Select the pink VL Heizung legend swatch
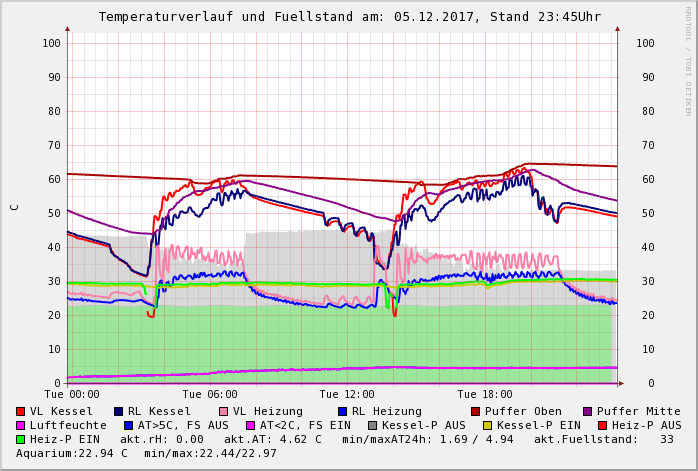Screen dimensions: 698x471 pyautogui.click(x=223, y=411)
